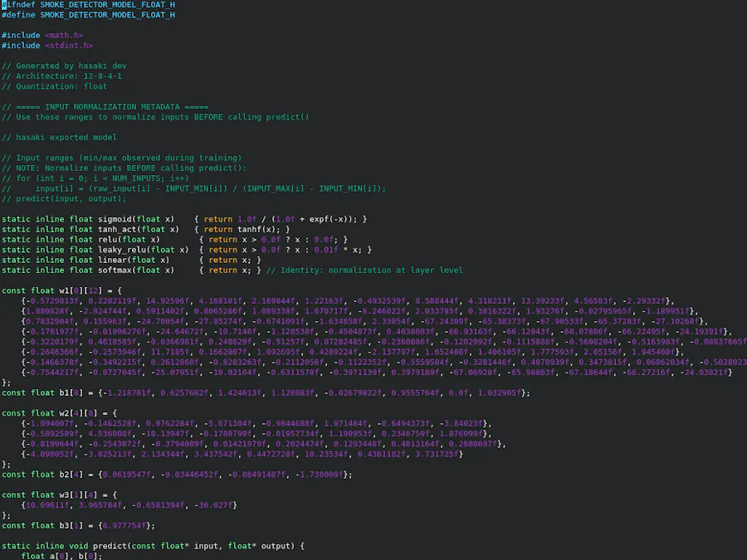This screenshot has height=560, width=747.
Task: Click the 'linear(float x)' function name
Action: (x=134, y=260)
